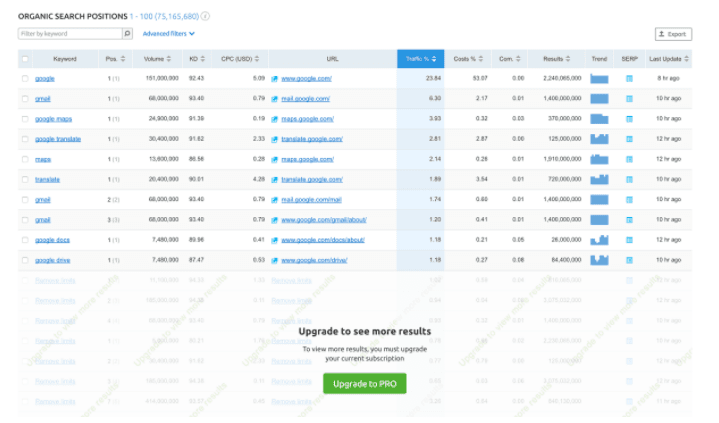This screenshot has width=719, height=423.
Task: Open the SERP snapshot for the maps row
Action: tap(629, 159)
